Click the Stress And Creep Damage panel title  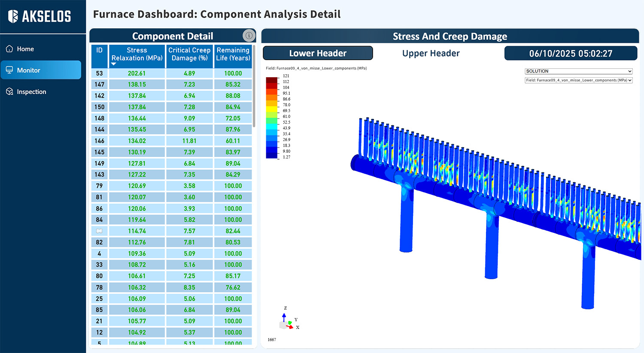coord(450,36)
